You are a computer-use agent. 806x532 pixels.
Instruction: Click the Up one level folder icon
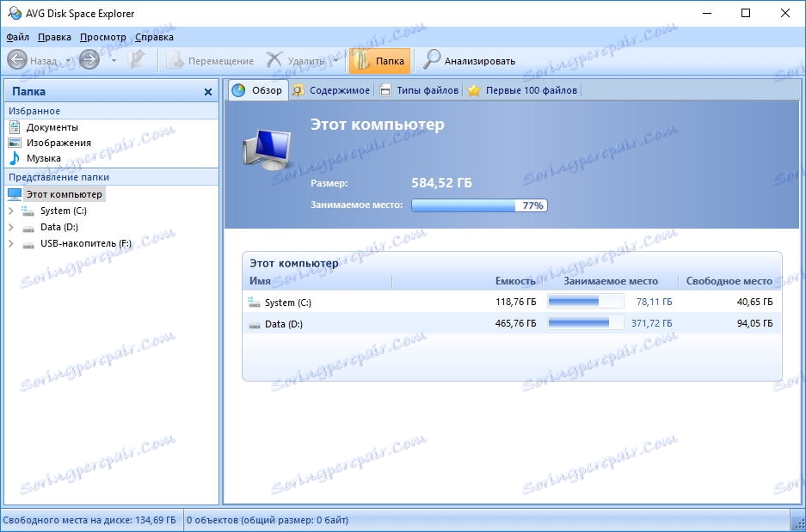point(136,61)
